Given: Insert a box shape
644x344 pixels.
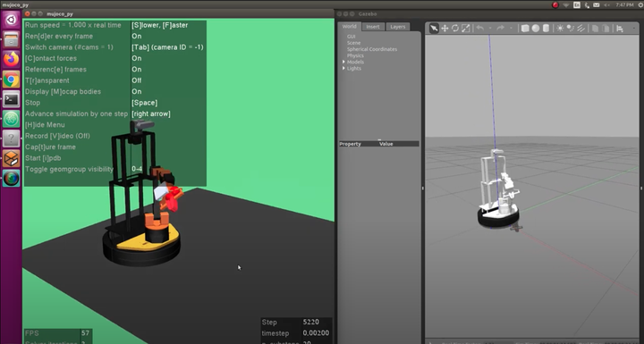Looking at the screenshot, I should click(525, 28).
